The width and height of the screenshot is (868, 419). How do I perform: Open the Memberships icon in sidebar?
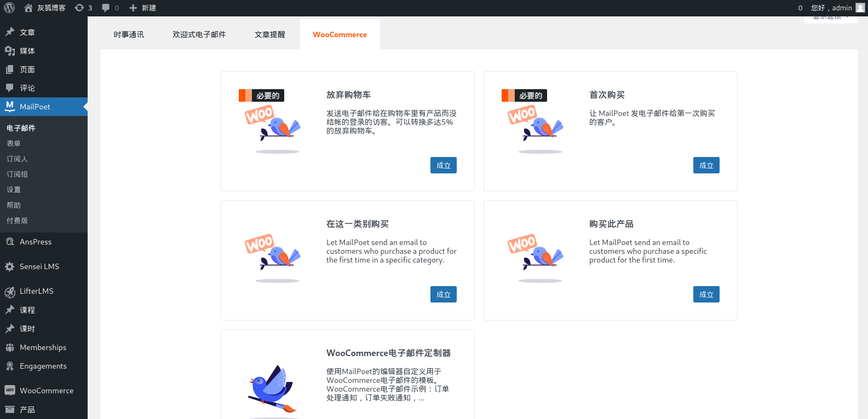click(x=10, y=348)
